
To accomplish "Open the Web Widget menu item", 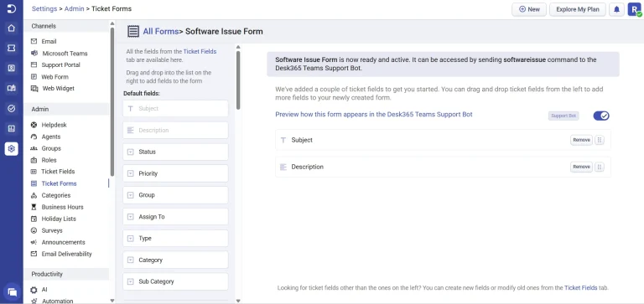I will (x=59, y=88).
